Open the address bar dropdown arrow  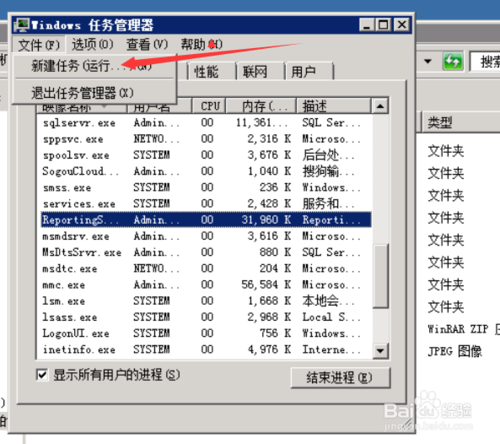[428, 62]
